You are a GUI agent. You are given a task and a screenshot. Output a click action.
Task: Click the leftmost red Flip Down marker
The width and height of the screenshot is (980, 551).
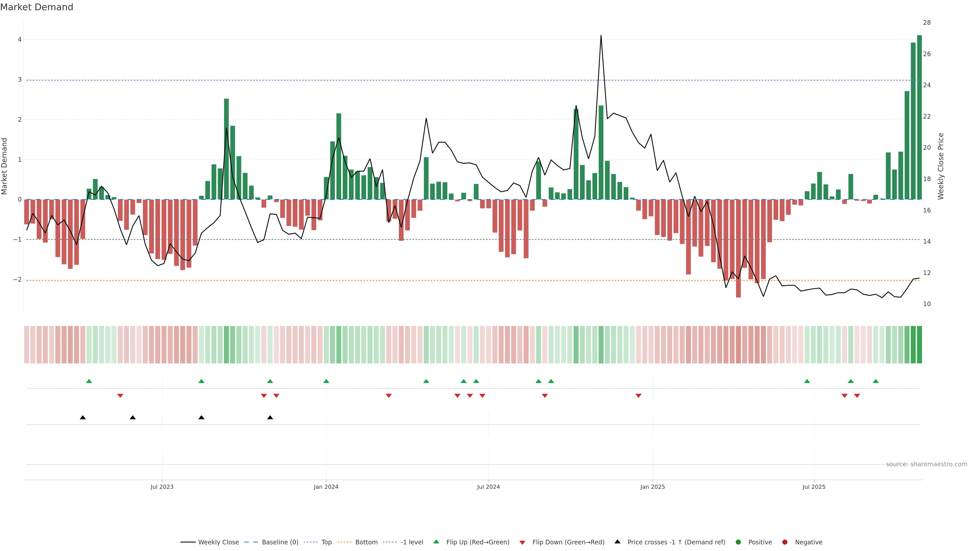(120, 396)
